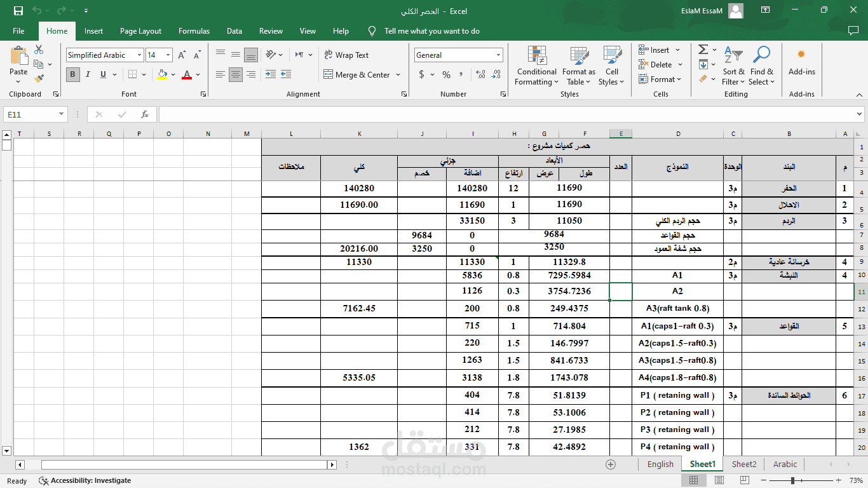Image resolution: width=868 pixels, height=488 pixels.
Task: Click the Orientation text angle icon
Action: point(271,55)
